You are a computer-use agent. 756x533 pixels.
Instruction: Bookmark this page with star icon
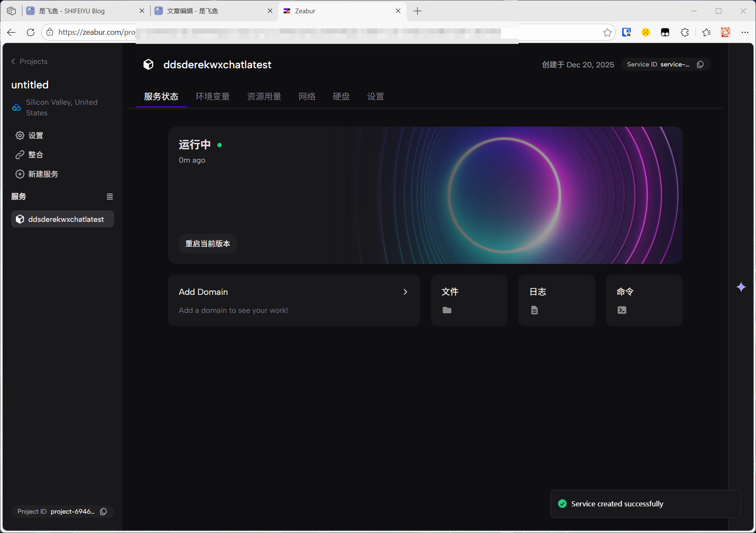[x=607, y=32]
